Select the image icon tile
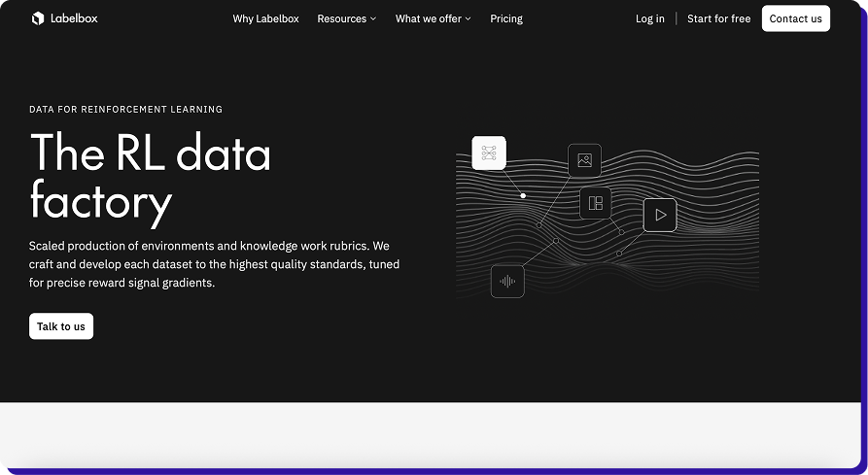The image size is (868, 475). coord(584,160)
